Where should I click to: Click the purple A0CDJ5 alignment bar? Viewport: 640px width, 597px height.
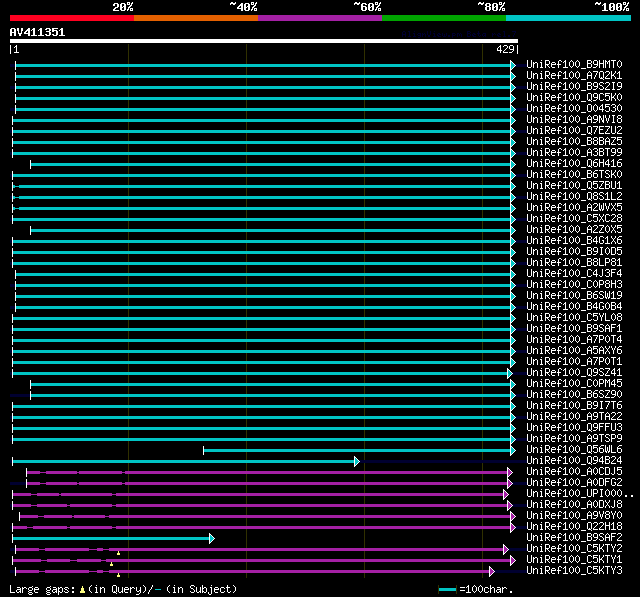point(267,473)
